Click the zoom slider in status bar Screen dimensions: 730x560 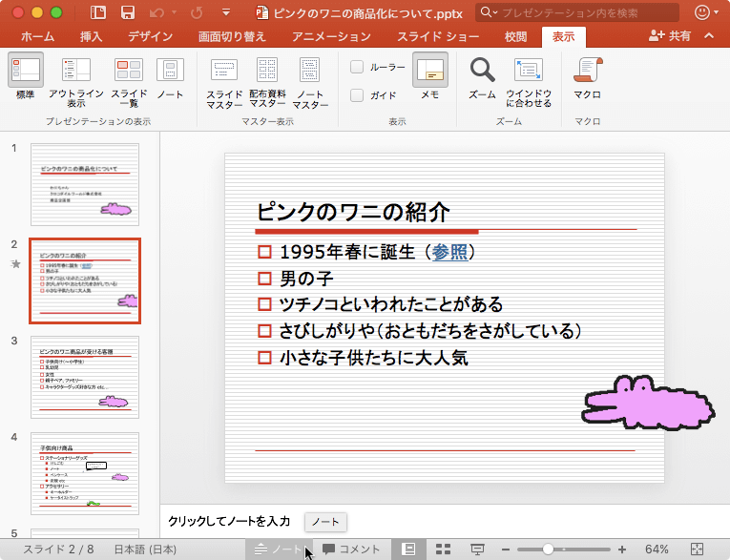(548, 550)
